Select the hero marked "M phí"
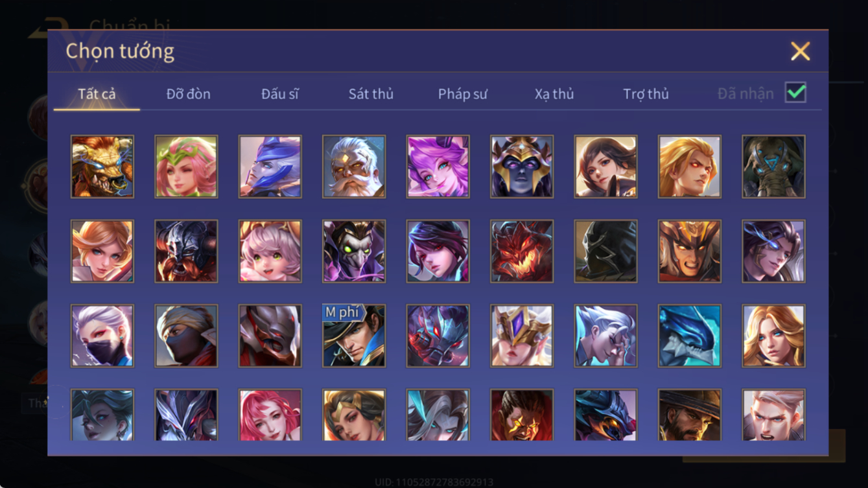 pyautogui.click(x=354, y=336)
